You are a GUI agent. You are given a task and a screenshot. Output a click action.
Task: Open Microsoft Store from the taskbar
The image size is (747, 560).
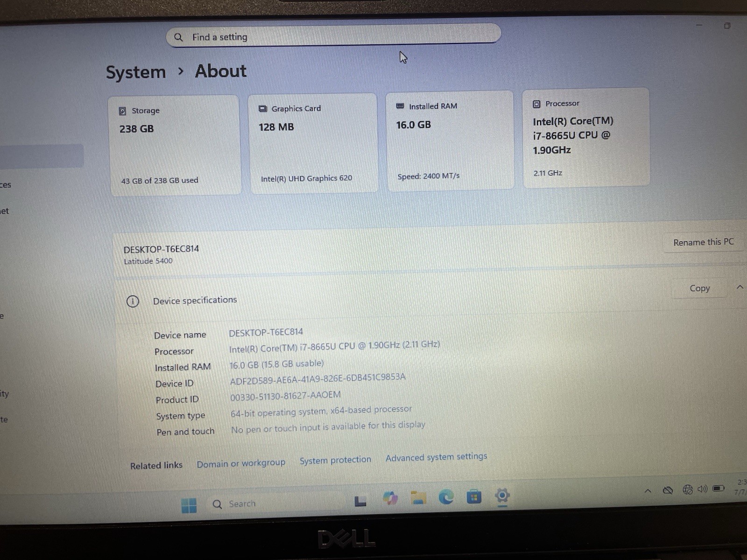coord(474,497)
